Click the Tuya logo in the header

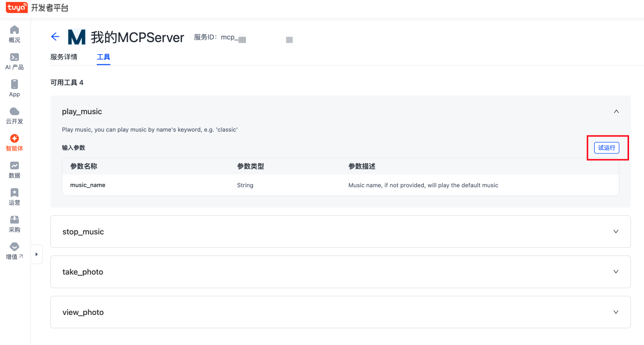pos(16,8)
